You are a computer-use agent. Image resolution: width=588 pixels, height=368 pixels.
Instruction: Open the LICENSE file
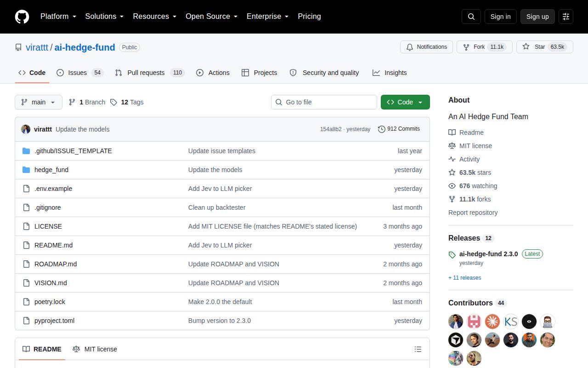coord(48,226)
